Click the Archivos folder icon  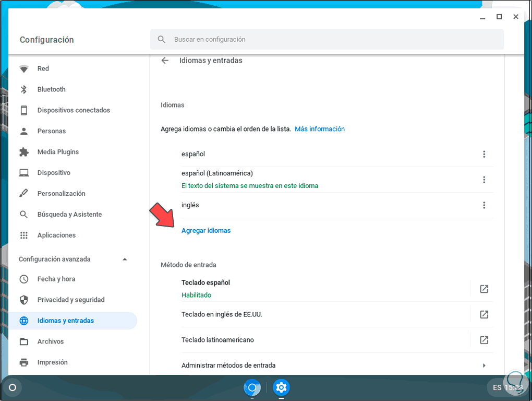pyautogui.click(x=24, y=341)
